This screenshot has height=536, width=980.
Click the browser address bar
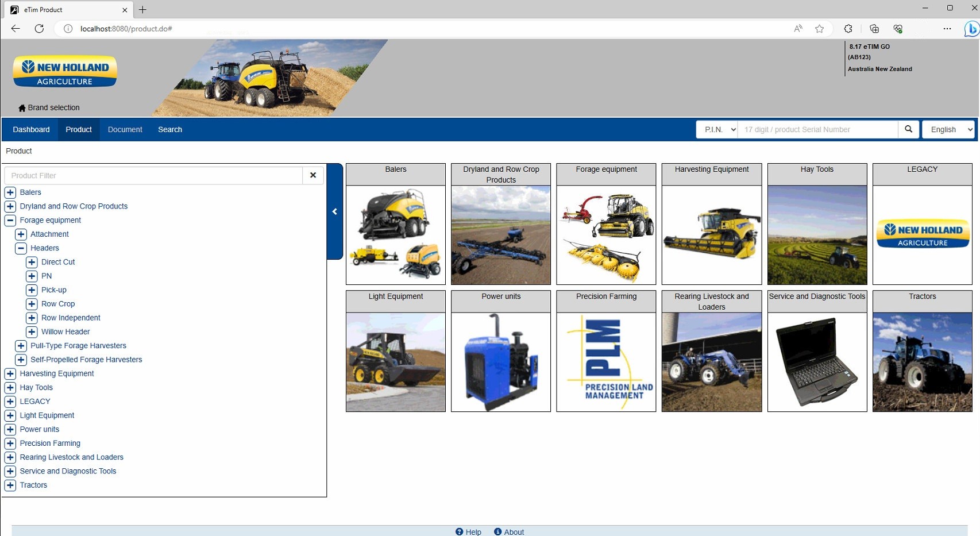tap(425, 29)
